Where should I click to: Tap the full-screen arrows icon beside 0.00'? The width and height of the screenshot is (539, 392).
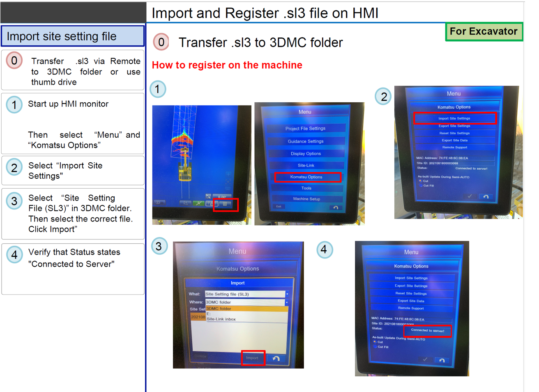[208, 196]
